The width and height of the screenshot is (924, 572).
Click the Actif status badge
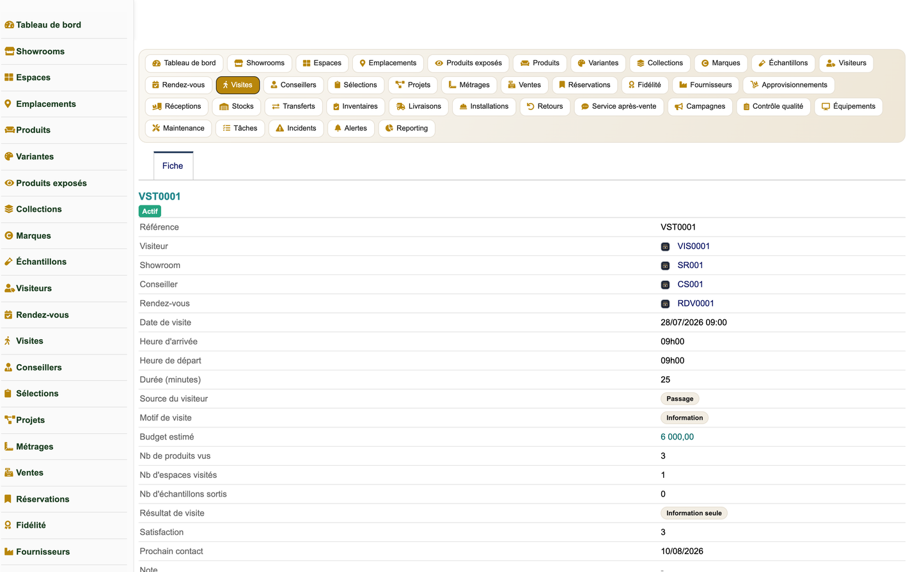pos(150,211)
